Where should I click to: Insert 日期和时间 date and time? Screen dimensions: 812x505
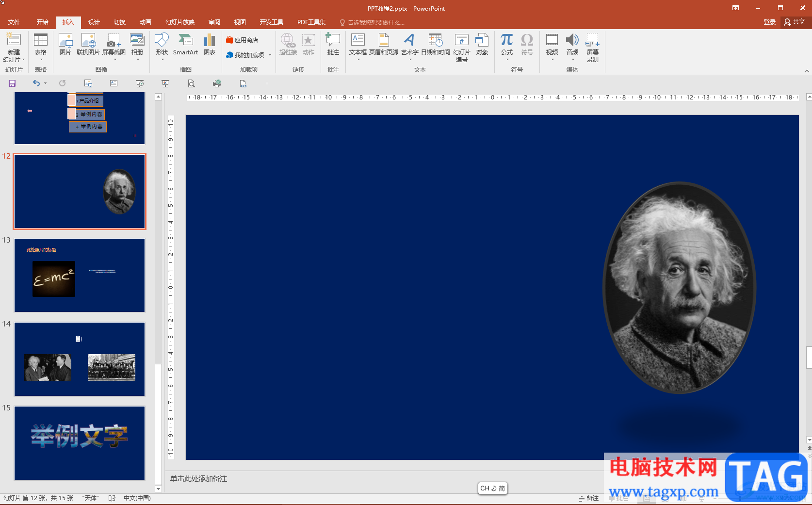coord(436,45)
